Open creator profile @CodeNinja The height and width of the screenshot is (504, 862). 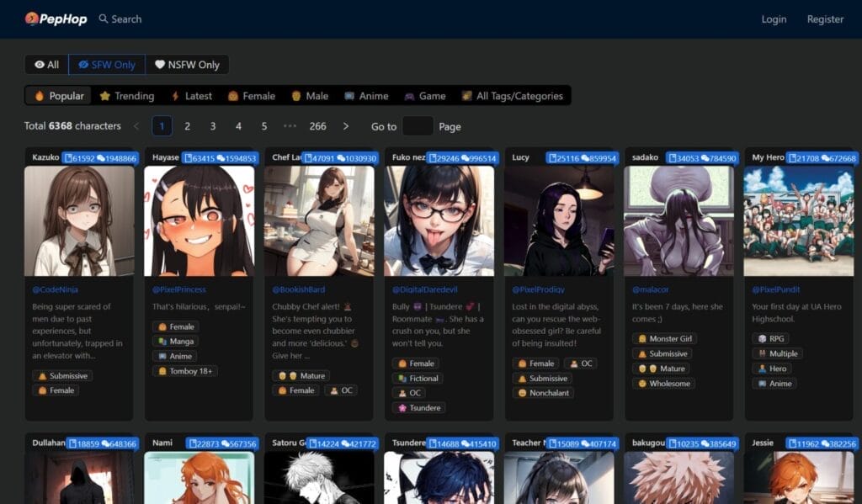click(x=55, y=289)
